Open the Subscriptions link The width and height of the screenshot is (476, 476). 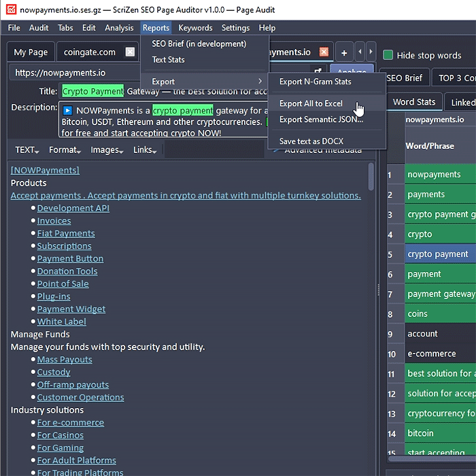(x=64, y=246)
